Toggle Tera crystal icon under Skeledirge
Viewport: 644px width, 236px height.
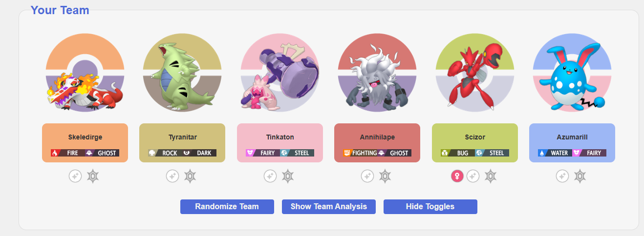tap(93, 176)
